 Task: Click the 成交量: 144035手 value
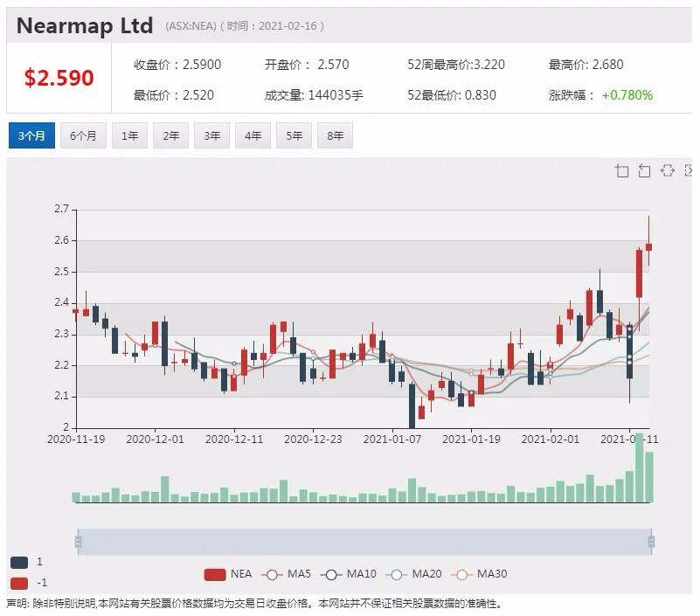314,95
